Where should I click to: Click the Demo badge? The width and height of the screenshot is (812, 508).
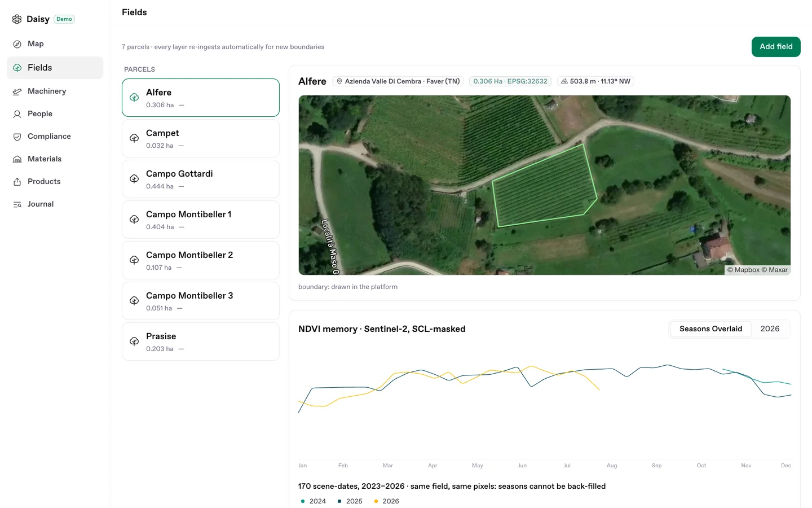(64, 19)
